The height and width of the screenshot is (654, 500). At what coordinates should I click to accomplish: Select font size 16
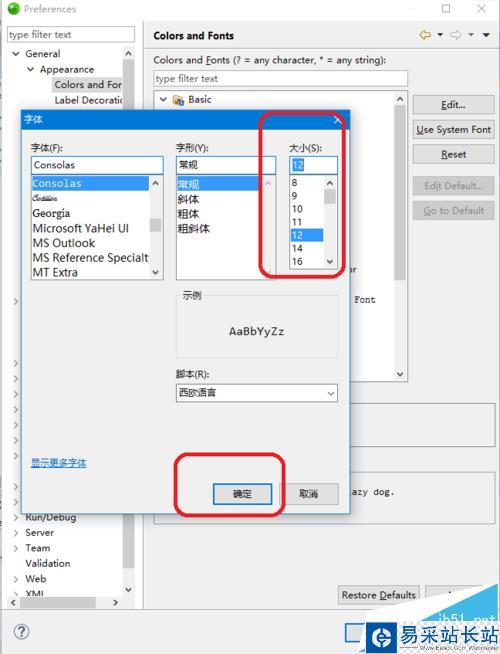pos(297,262)
